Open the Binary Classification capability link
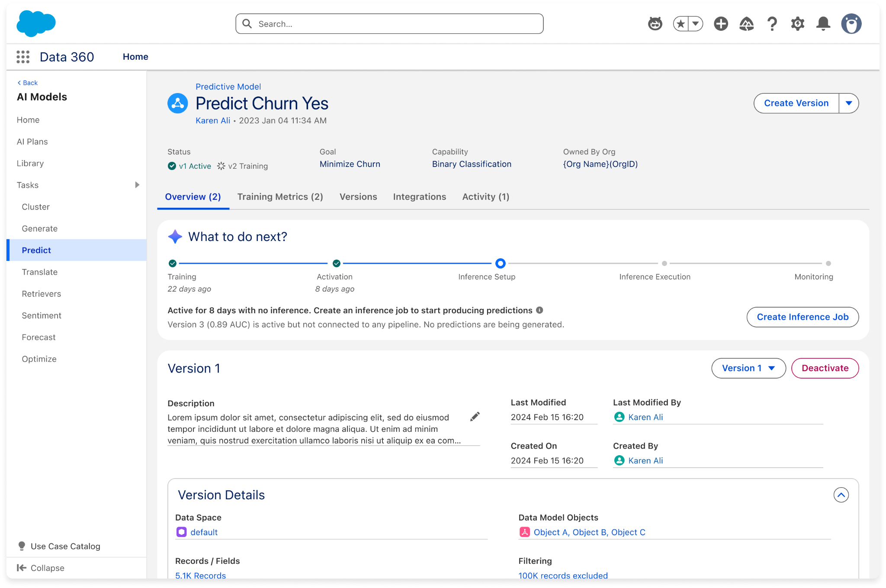This screenshot has width=886, height=588. 472,164
